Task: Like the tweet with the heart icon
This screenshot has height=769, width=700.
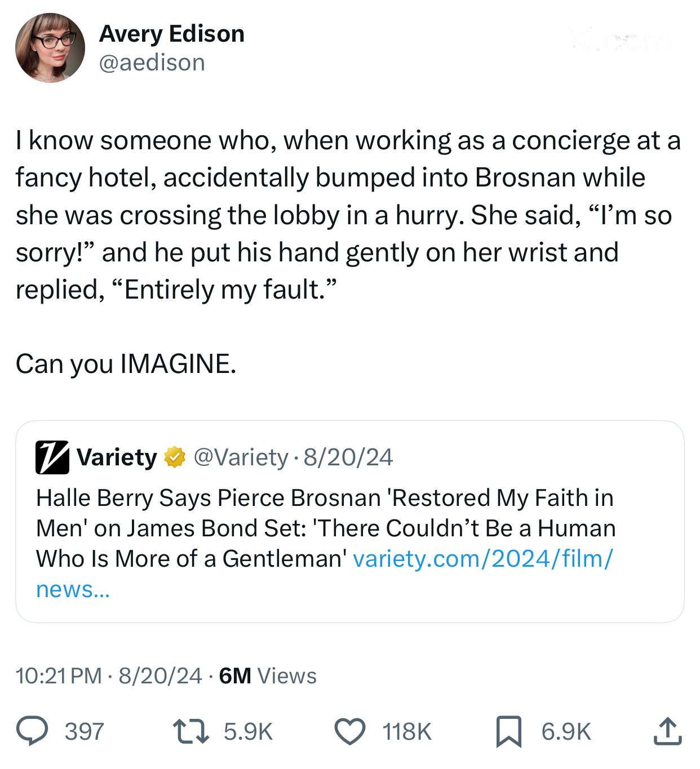Action: 350,731
